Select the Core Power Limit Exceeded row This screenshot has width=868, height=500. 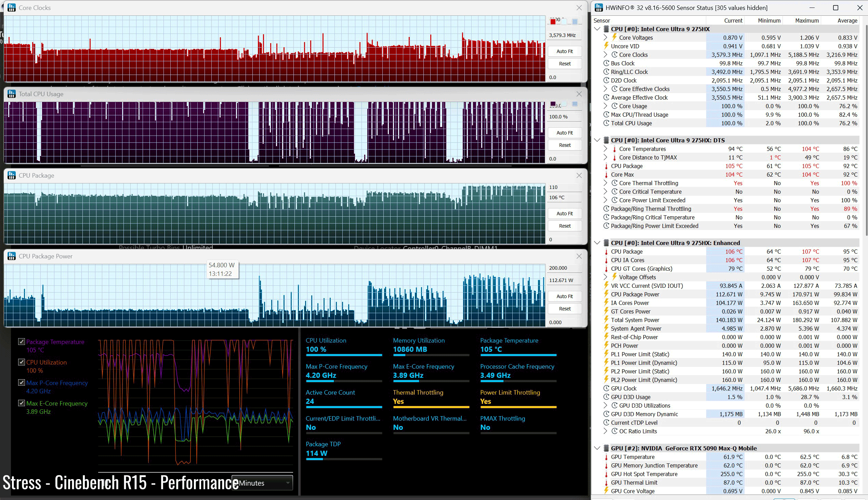pos(726,200)
